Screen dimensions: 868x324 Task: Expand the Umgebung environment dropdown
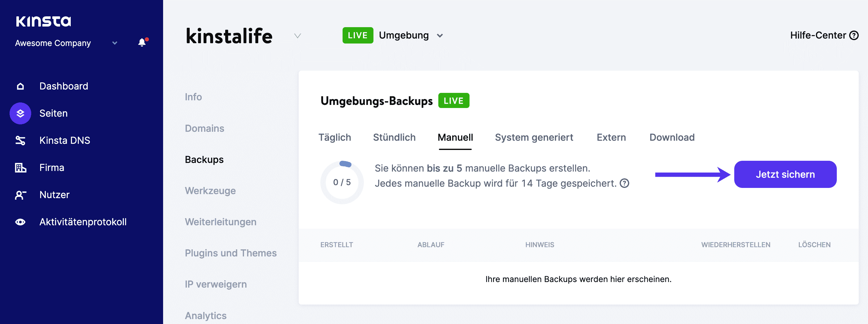(440, 35)
